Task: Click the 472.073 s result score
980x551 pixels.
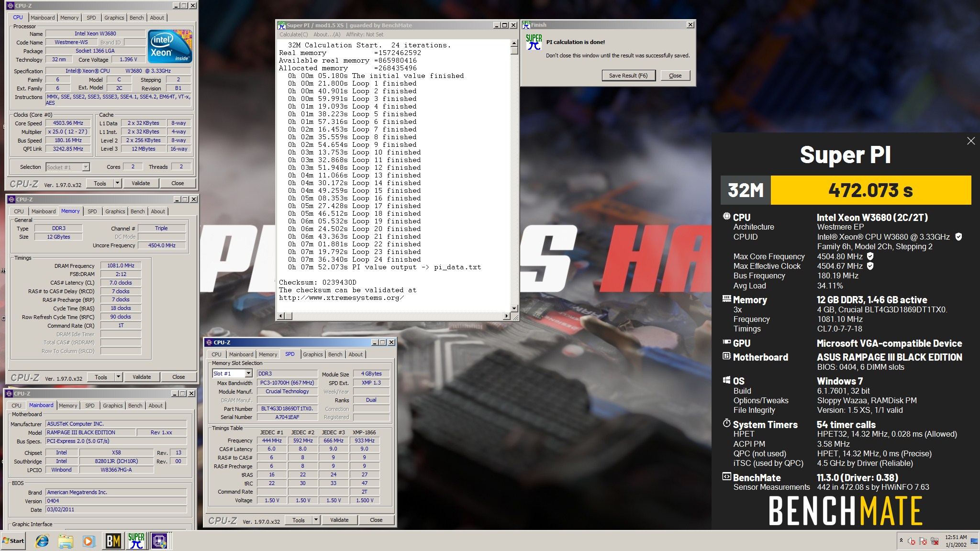Action: click(871, 190)
